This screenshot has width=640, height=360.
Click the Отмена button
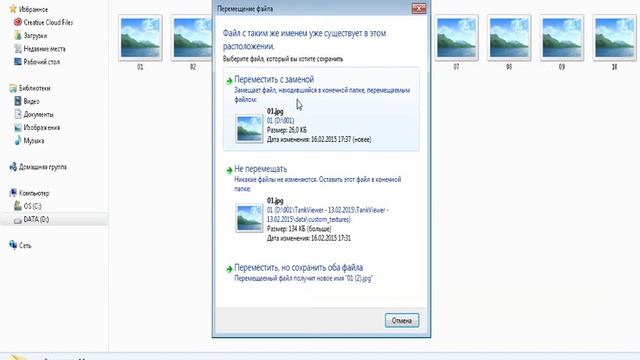coord(402,320)
